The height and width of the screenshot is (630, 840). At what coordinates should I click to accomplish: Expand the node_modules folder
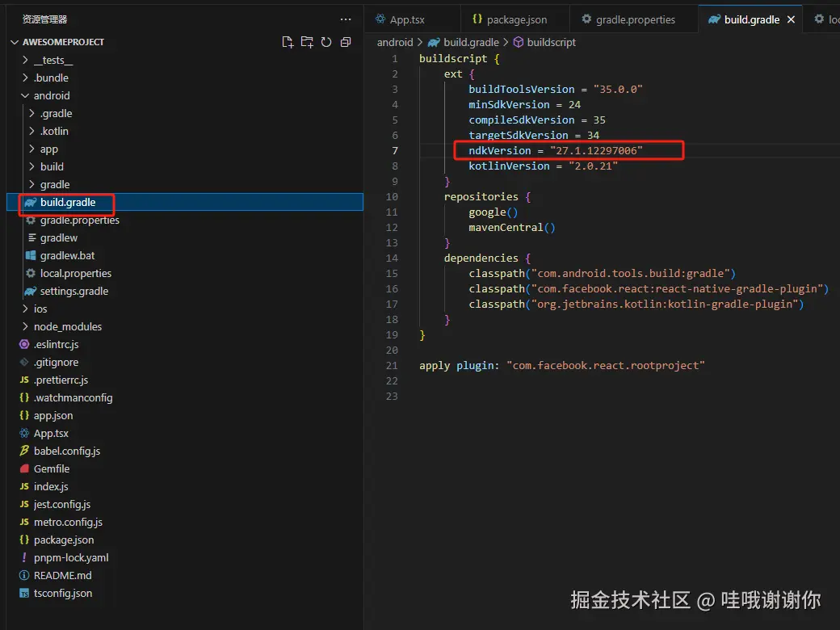tap(25, 327)
